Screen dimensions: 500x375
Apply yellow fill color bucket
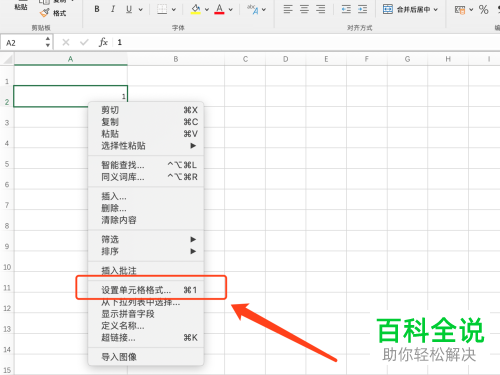pos(196,9)
